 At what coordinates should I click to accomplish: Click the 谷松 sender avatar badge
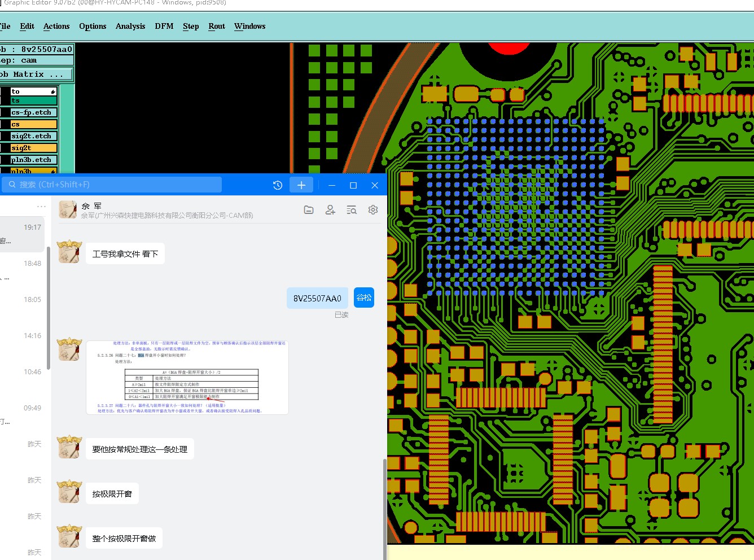coord(364,297)
